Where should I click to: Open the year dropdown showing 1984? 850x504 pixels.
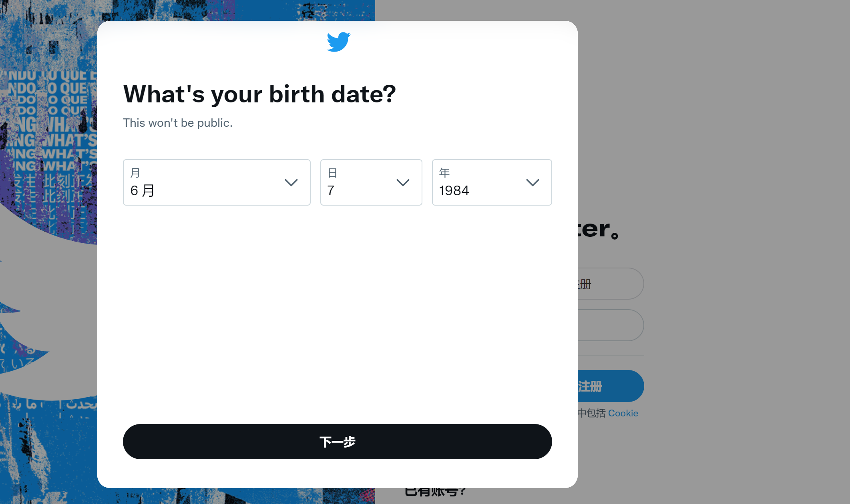(x=492, y=182)
